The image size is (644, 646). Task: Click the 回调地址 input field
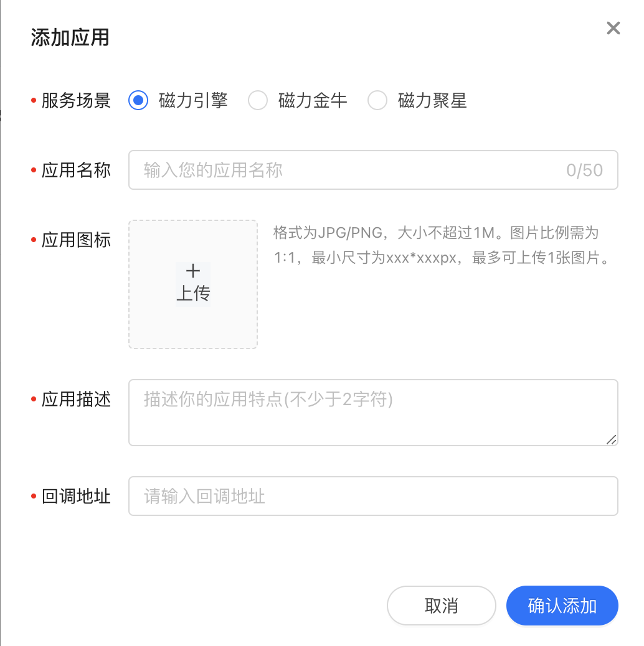click(373, 496)
